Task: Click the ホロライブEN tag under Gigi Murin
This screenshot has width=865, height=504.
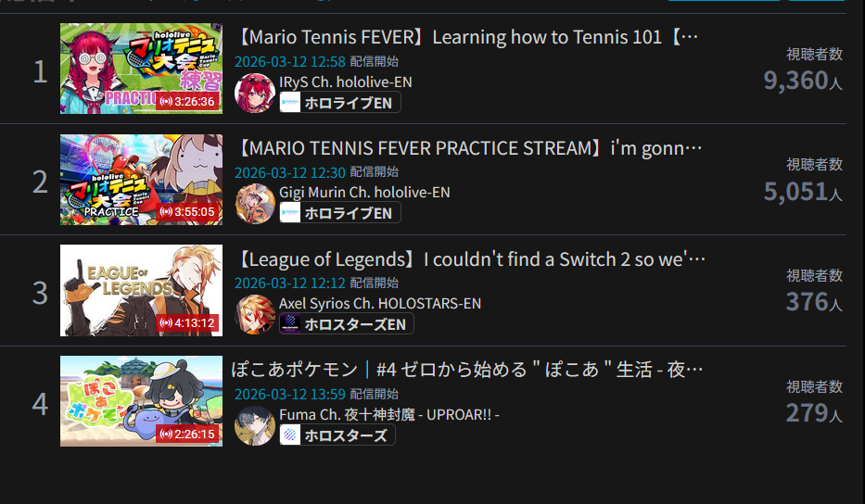Action: (340, 213)
